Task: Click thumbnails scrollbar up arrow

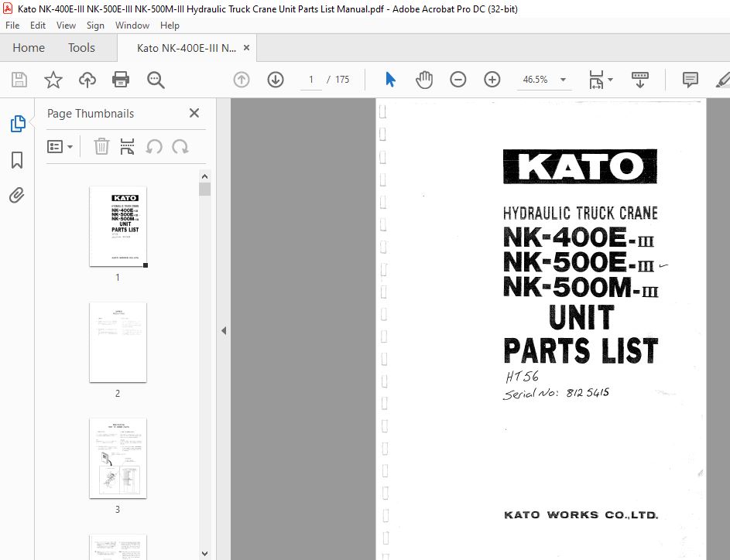Action: pyautogui.click(x=205, y=176)
